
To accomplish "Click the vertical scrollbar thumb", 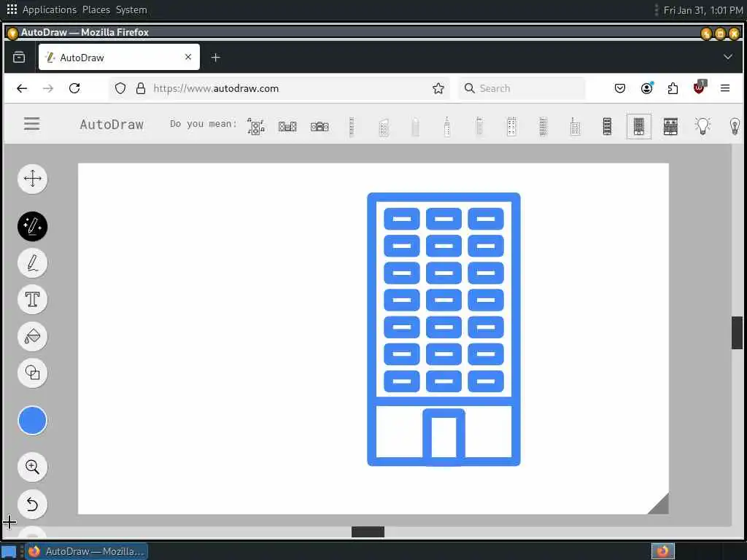I will click(737, 332).
